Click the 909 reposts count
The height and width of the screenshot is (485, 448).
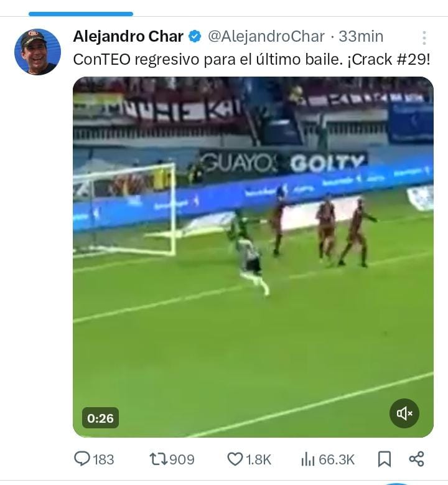pyautogui.click(x=182, y=459)
